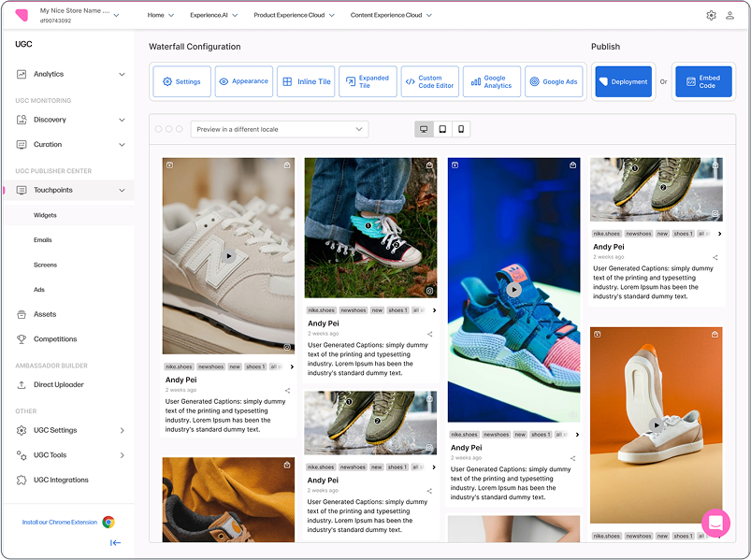The height and width of the screenshot is (560, 751).
Task: Open the chat support bubble
Action: (715, 523)
